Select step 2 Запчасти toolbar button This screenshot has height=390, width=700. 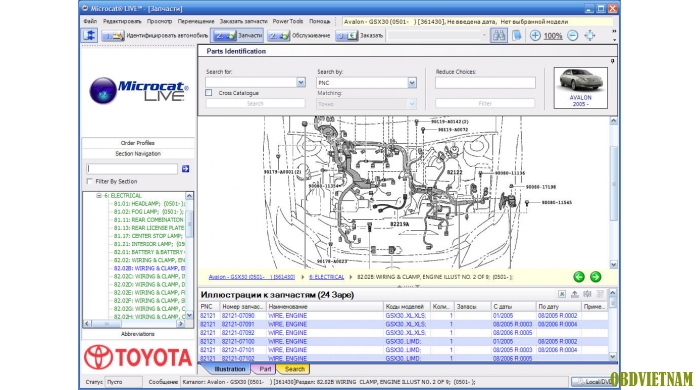pyautogui.click(x=237, y=36)
